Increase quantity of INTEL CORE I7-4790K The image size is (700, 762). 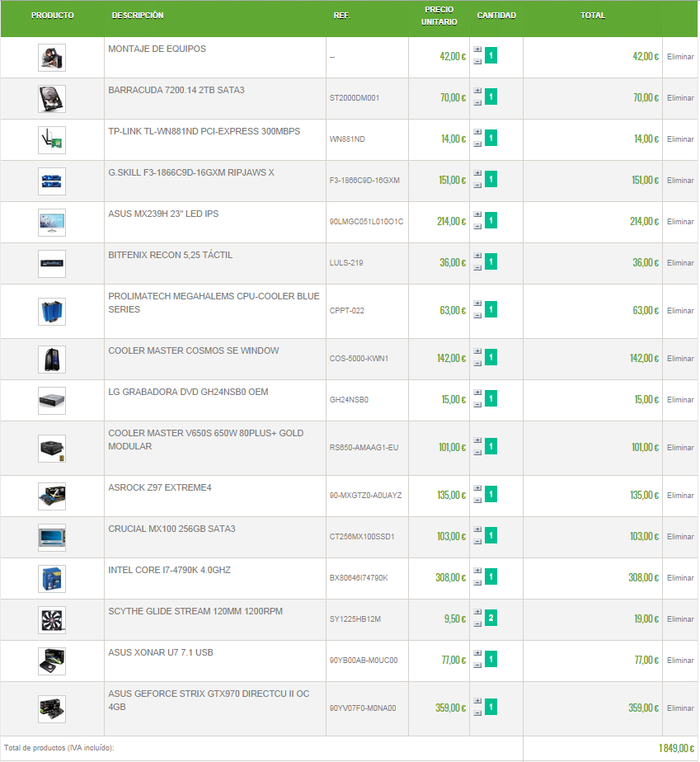click(477, 571)
